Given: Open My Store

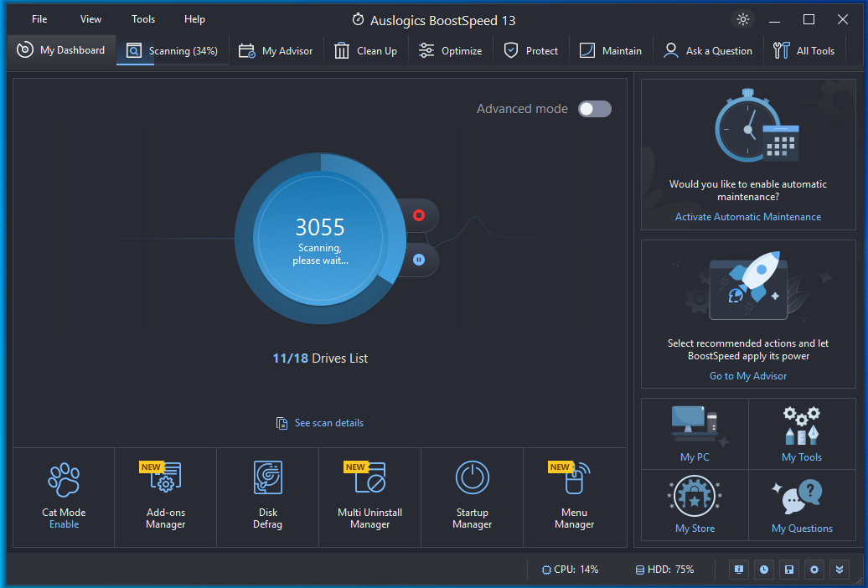Looking at the screenshot, I should [x=695, y=505].
